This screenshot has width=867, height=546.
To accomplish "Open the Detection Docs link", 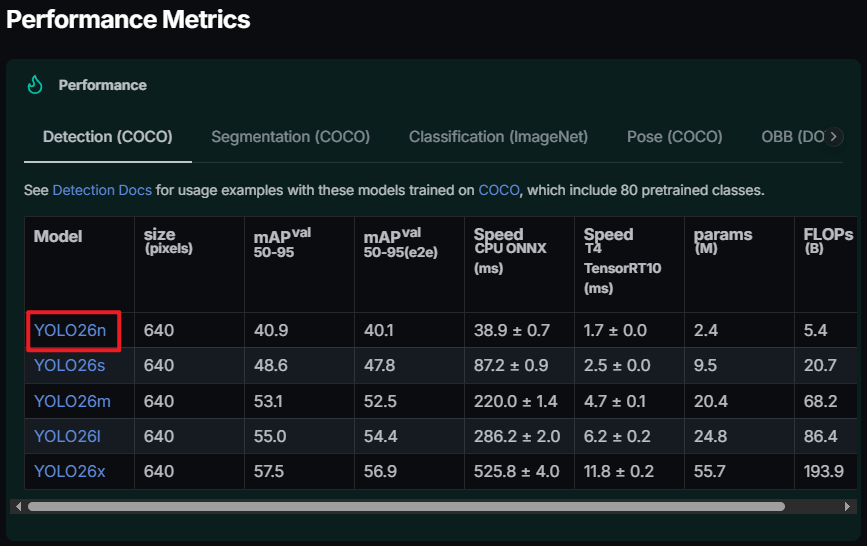I will 102,190.
